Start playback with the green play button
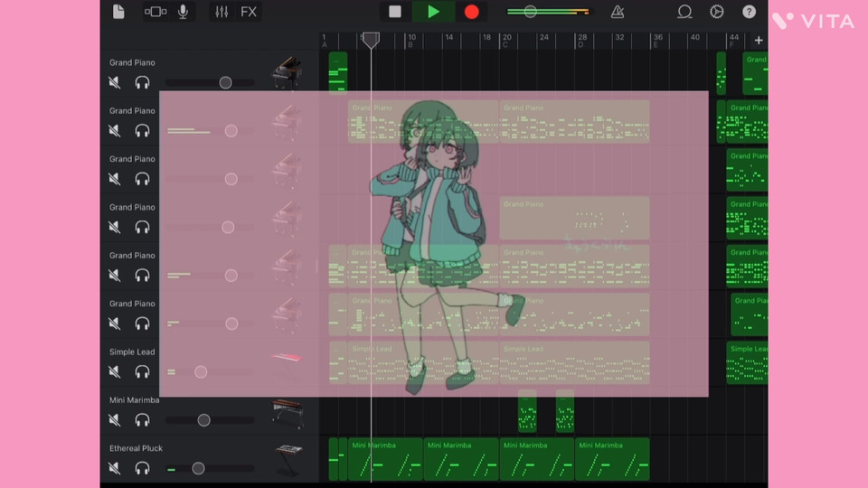Viewport: 868px width, 488px height. click(433, 12)
